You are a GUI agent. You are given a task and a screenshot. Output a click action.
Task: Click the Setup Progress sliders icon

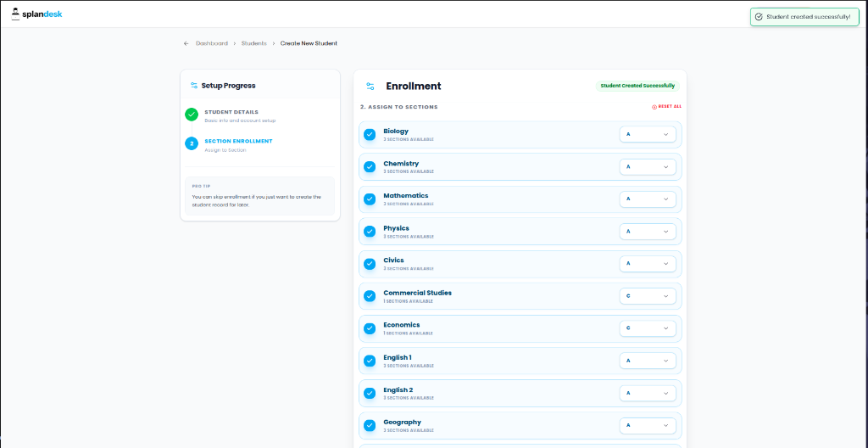click(x=194, y=86)
